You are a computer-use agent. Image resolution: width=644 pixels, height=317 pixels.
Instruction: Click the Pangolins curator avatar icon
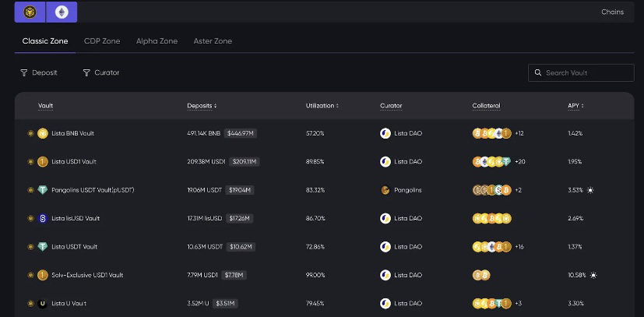(x=385, y=190)
